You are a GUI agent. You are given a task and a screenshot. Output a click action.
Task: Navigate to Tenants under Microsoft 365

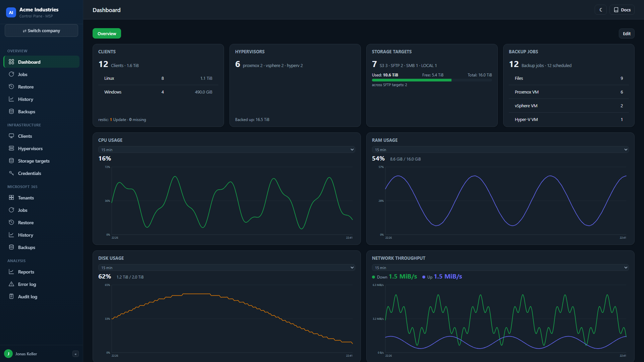pyautogui.click(x=42, y=198)
